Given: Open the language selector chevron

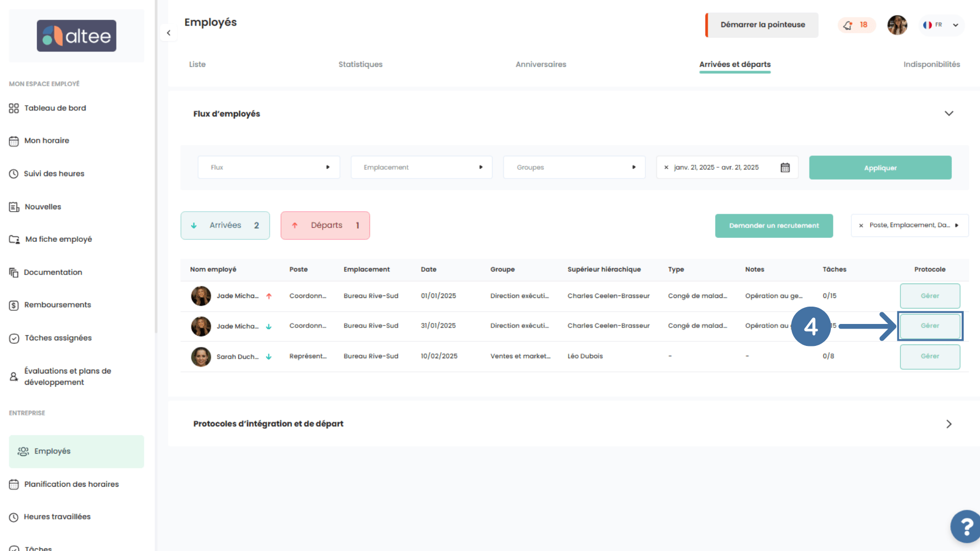Looking at the screenshot, I should coord(955,25).
